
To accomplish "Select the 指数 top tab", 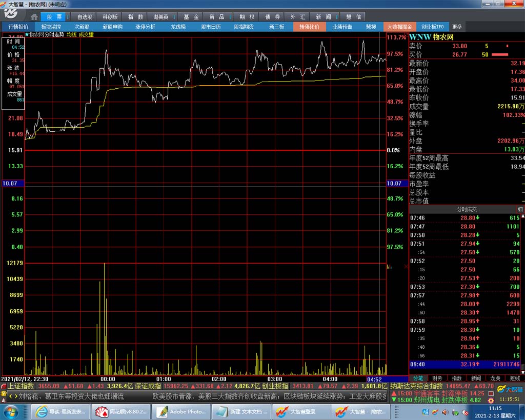I will [x=135, y=17].
